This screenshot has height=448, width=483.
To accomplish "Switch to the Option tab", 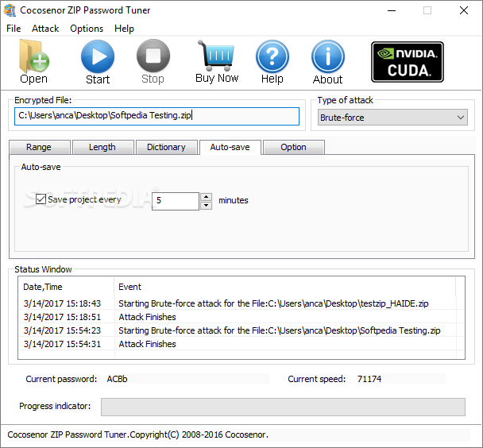I will tap(293, 147).
